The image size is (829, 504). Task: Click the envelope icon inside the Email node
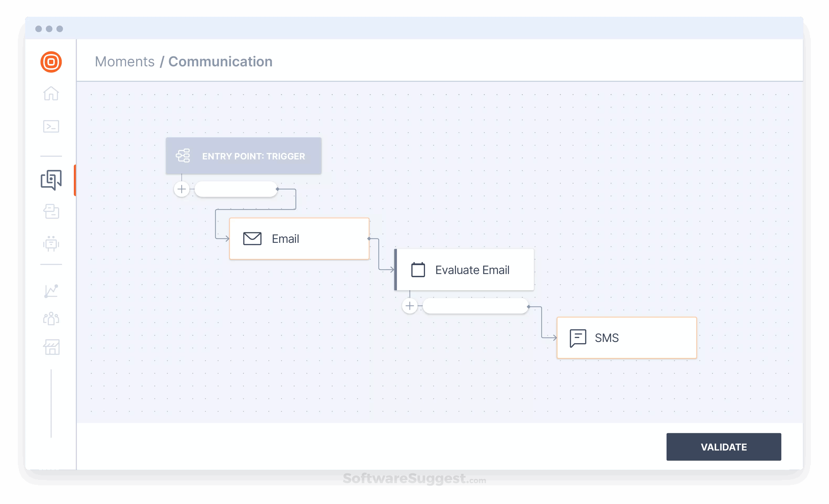[x=252, y=238]
